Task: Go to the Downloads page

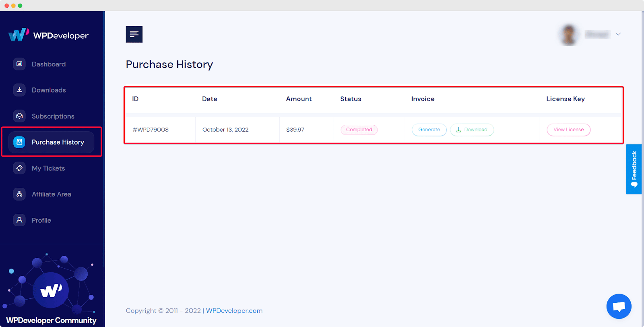Action: tap(49, 90)
